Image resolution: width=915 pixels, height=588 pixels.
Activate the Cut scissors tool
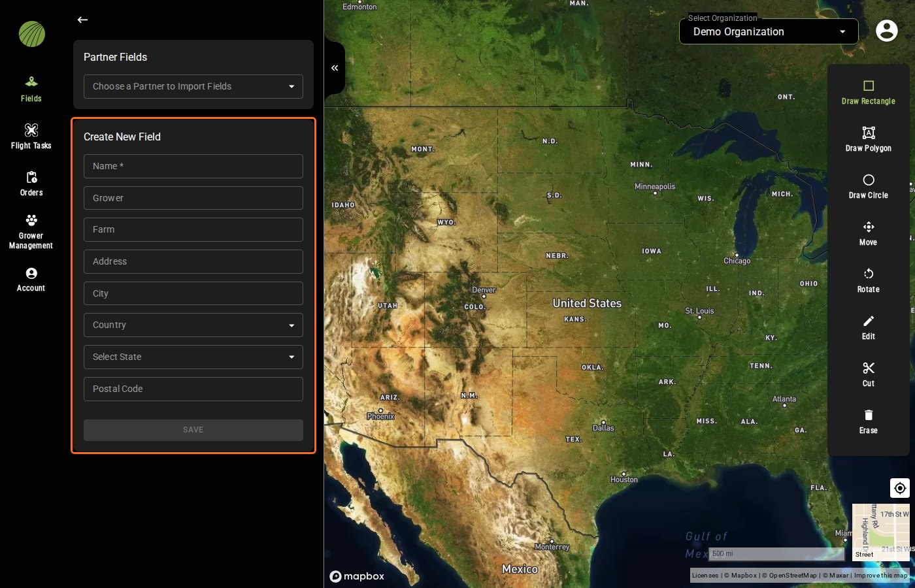868,374
